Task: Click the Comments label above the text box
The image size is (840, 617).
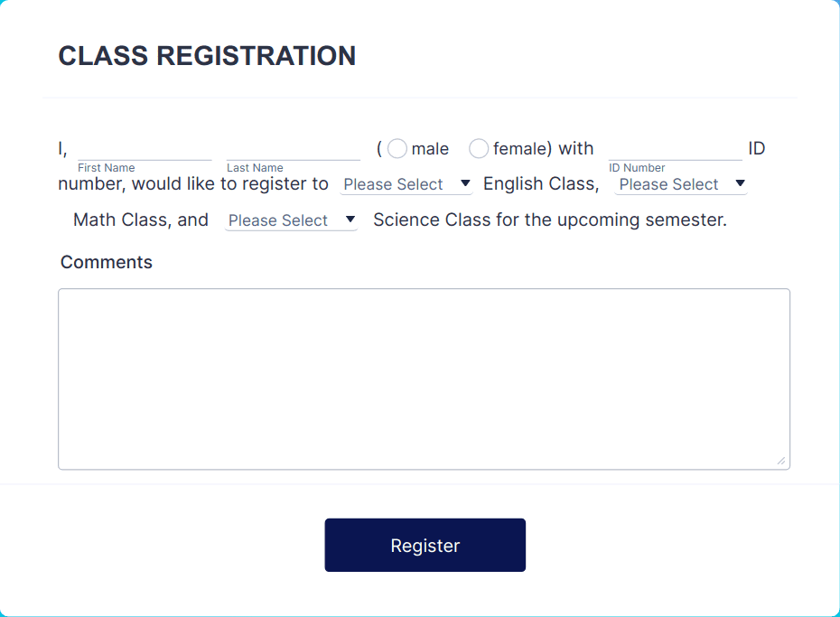Action: (x=106, y=262)
